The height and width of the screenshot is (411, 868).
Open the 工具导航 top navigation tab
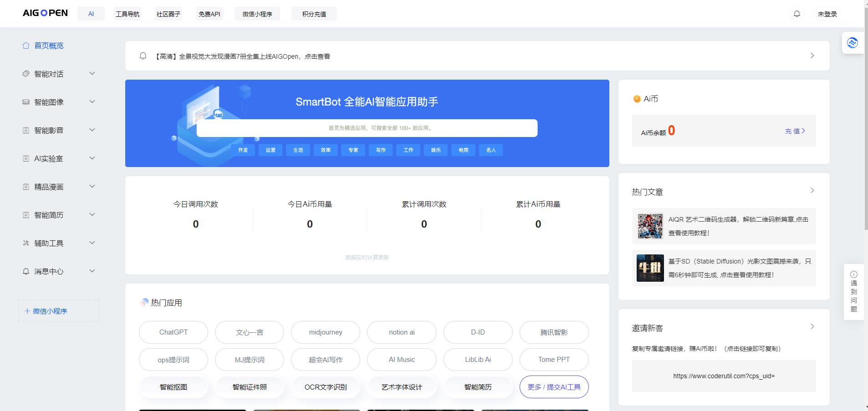pyautogui.click(x=128, y=14)
